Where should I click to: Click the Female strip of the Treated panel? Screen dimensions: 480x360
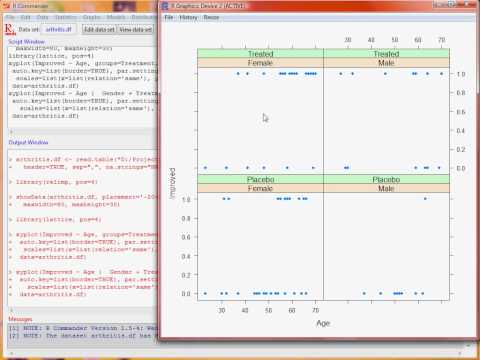pyautogui.click(x=260, y=63)
